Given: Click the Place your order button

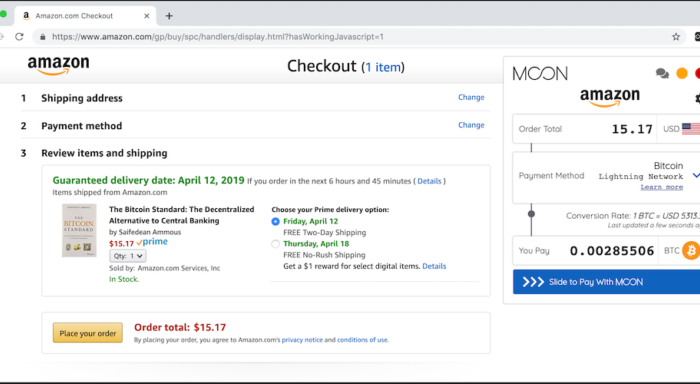Looking at the screenshot, I should tap(88, 333).
